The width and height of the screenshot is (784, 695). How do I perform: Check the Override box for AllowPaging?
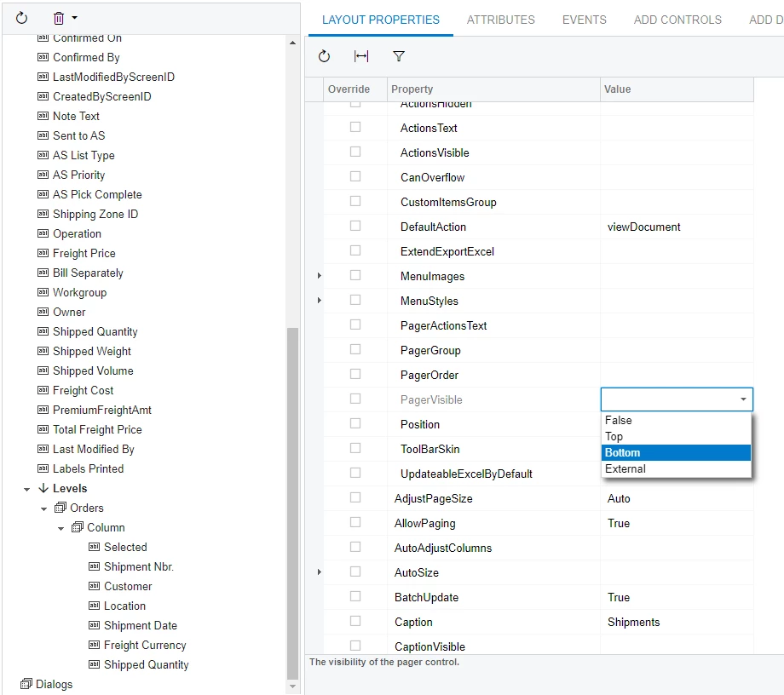coord(355,522)
